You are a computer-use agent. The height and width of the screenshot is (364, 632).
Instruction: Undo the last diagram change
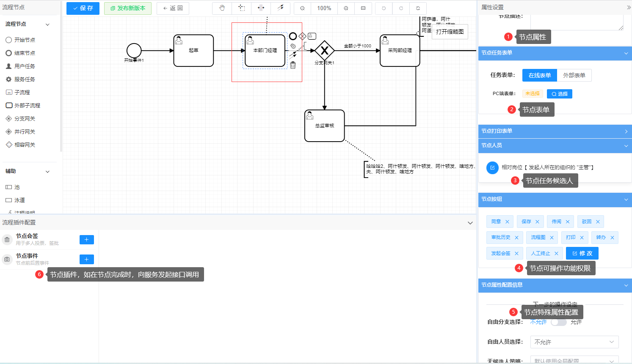(x=384, y=8)
